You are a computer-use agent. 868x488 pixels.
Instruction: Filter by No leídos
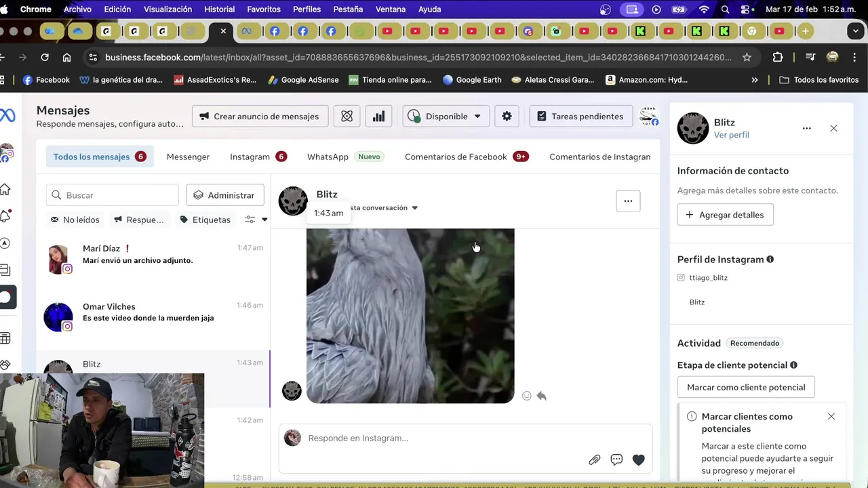pyautogui.click(x=75, y=220)
